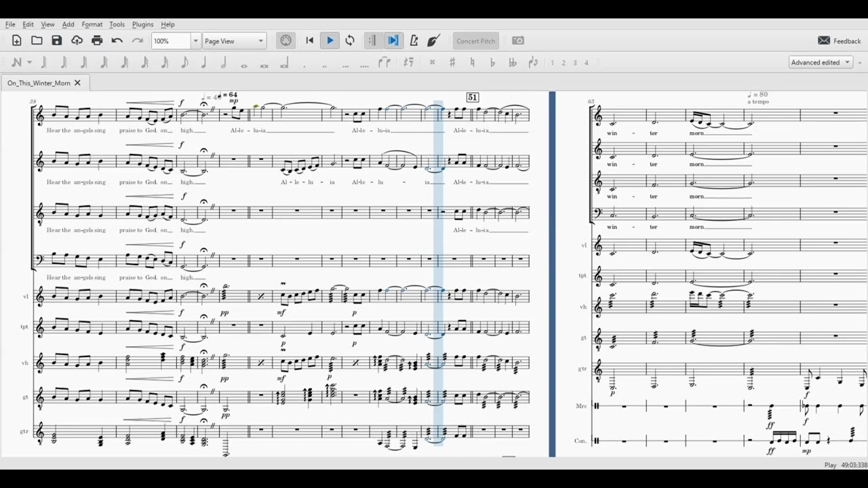This screenshot has width=868, height=488.
Task: Open the zoom level dropdown arrow
Action: pyautogui.click(x=195, y=41)
